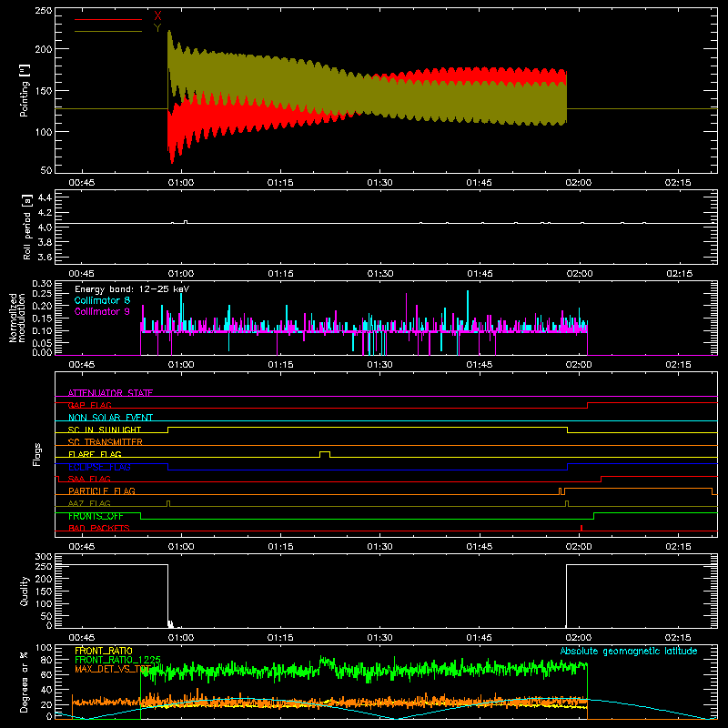The image size is (728, 728).
Task: Click the AAZ_FLAG label
Action: [x=89, y=503]
